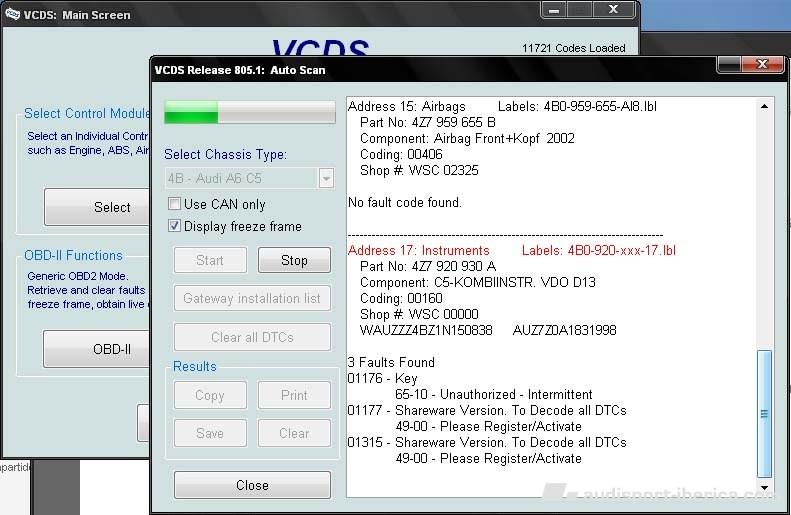Clear the results output
Image resolution: width=791 pixels, height=515 pixels.
pos(294,433)
